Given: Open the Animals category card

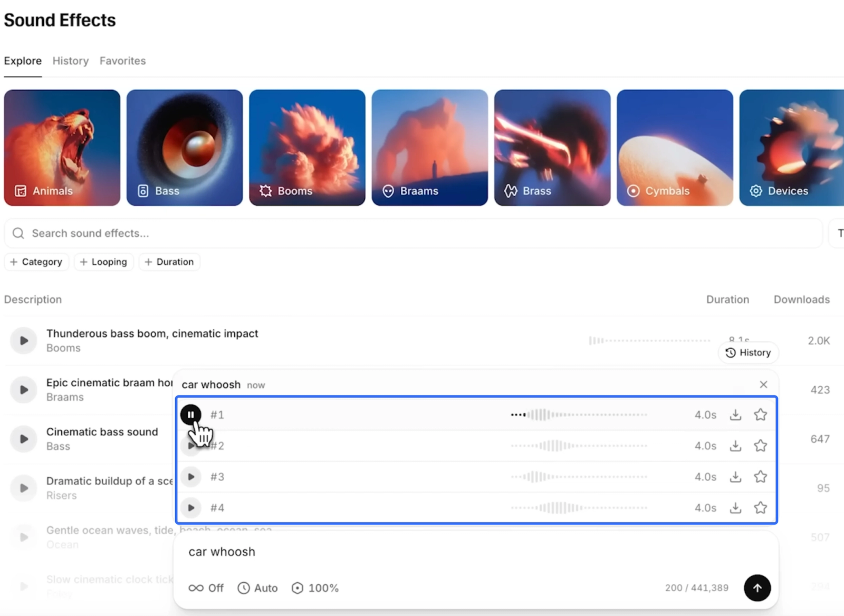Looking at the screenshot, I should [62, 148].
